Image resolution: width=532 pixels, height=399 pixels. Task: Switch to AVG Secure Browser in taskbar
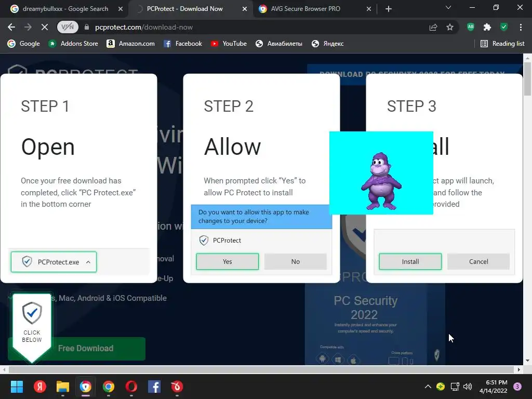click(x=86, y=387)
